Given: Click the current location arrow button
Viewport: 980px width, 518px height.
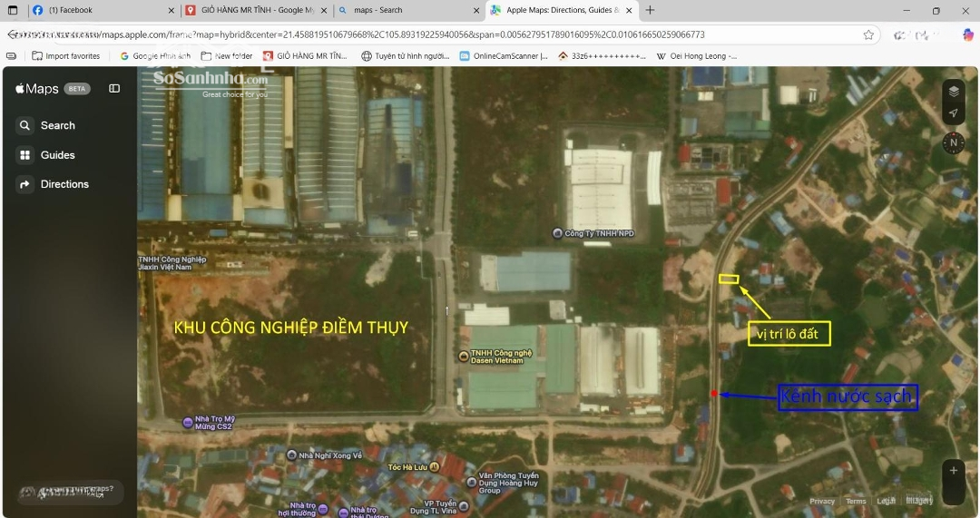Looking at the screenshot, I should pos(953,113).
